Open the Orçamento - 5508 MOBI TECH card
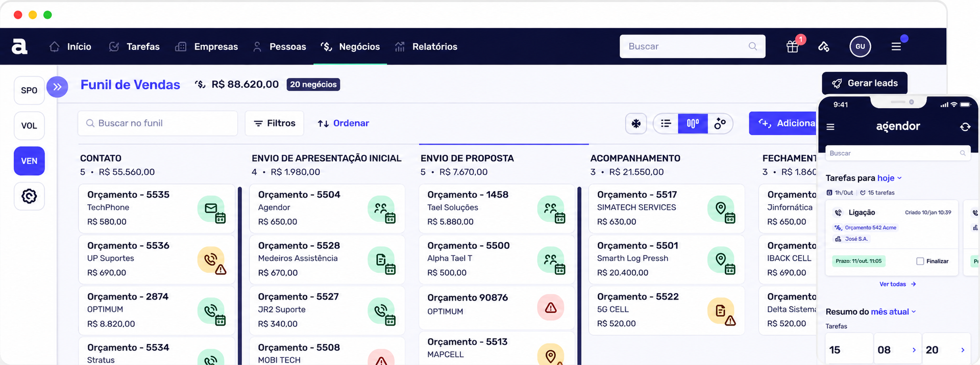This screenshot has width=980, height=365. click(x=327, y=351)
